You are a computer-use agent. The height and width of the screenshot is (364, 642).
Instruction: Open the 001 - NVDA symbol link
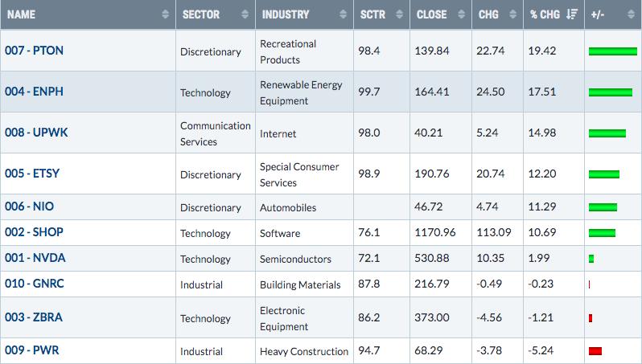tap(35, 258)
